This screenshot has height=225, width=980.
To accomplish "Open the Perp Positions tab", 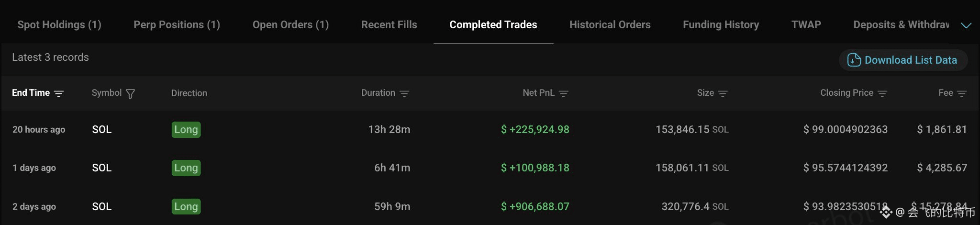I will tap(177, 25).
